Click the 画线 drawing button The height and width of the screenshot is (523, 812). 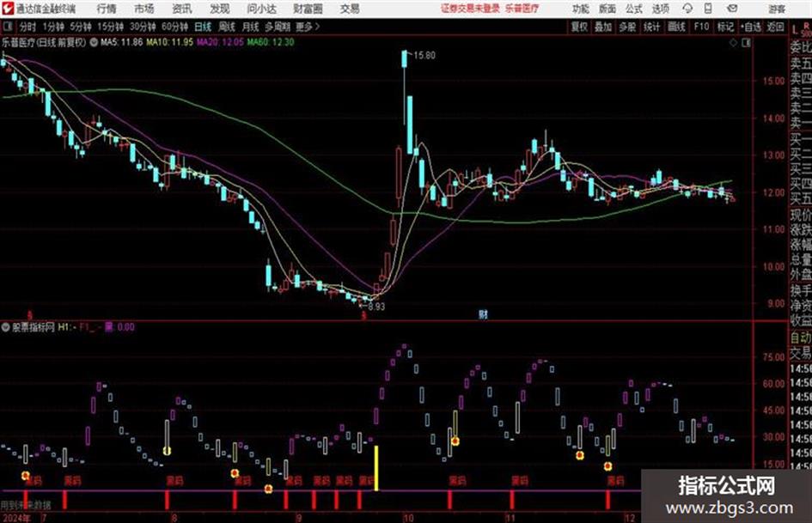click(676, 27)
